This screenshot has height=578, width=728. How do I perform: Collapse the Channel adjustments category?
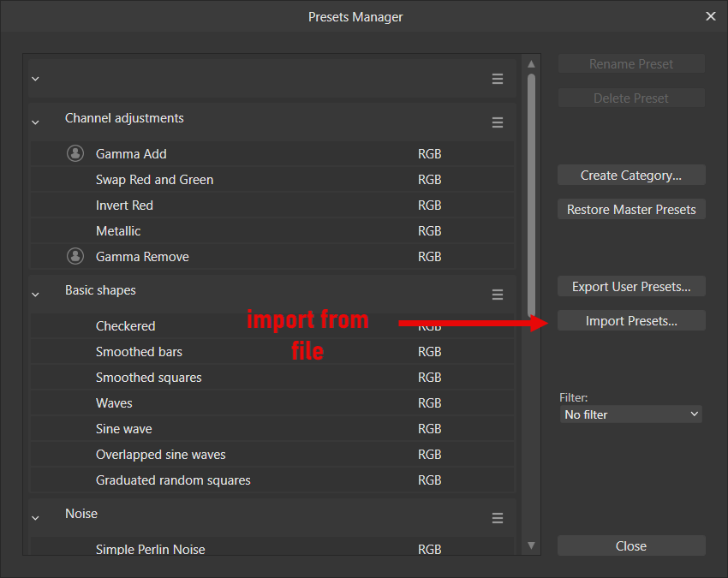click(35, 122)
